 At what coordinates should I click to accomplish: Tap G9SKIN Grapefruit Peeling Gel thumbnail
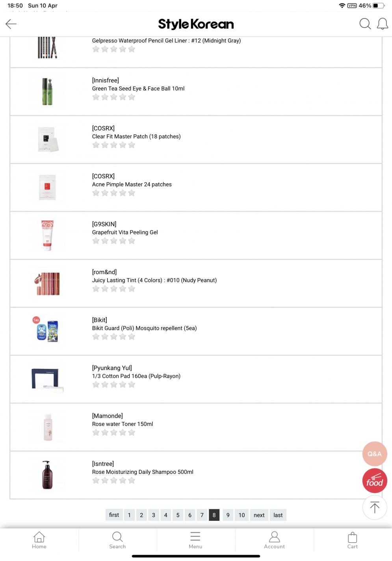47,235
